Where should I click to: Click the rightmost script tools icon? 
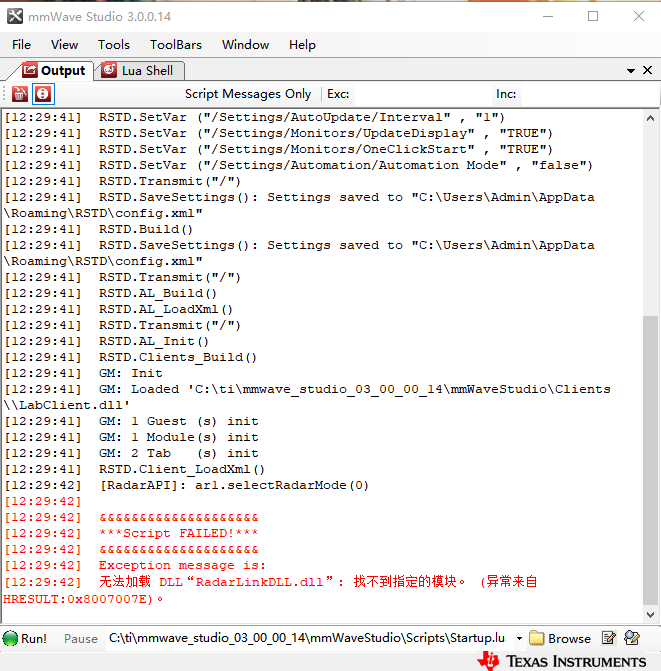[633, 638]
